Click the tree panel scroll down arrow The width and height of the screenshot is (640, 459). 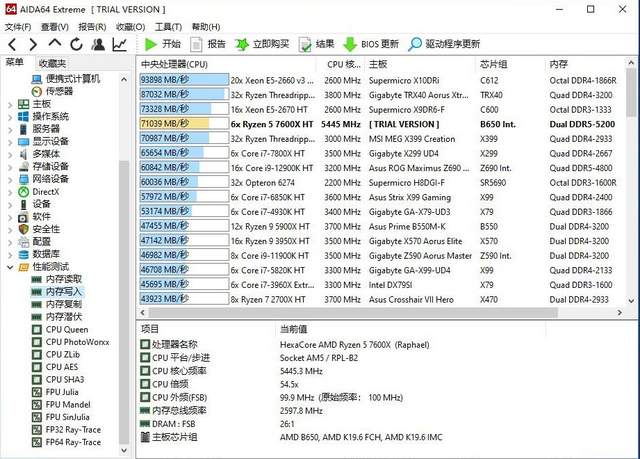coord(124,450)
